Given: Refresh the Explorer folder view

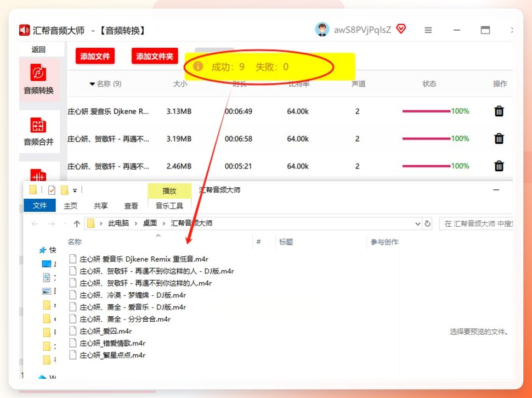Looking at the screenshot, I should pos(427,223).
